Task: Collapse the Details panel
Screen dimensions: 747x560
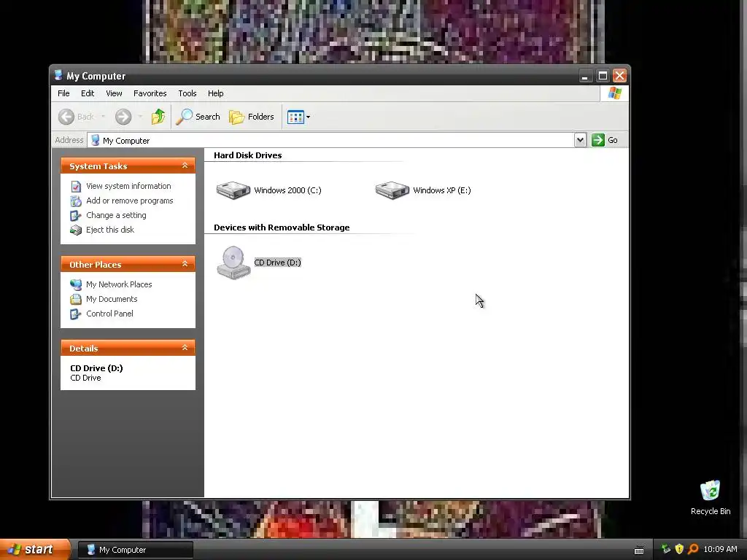Action: 185,348
